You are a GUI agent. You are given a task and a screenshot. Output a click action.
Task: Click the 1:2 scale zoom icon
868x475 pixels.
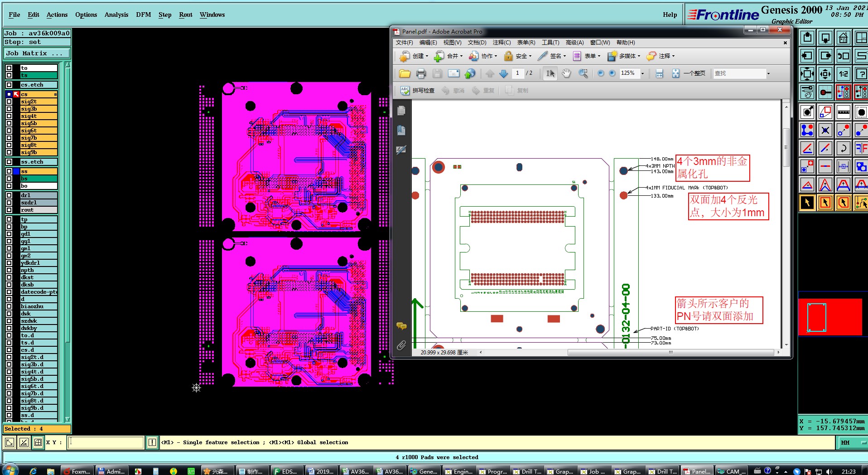tap(843, 74)
